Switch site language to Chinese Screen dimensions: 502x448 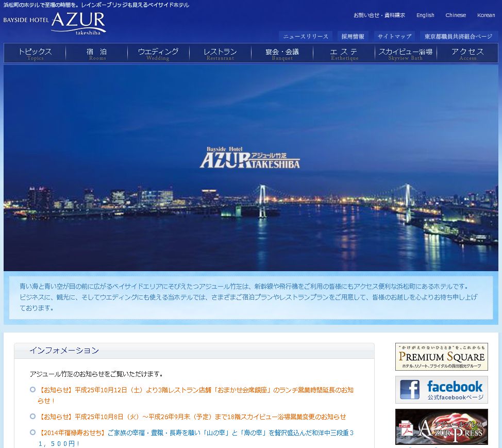[x=456, y=15]
